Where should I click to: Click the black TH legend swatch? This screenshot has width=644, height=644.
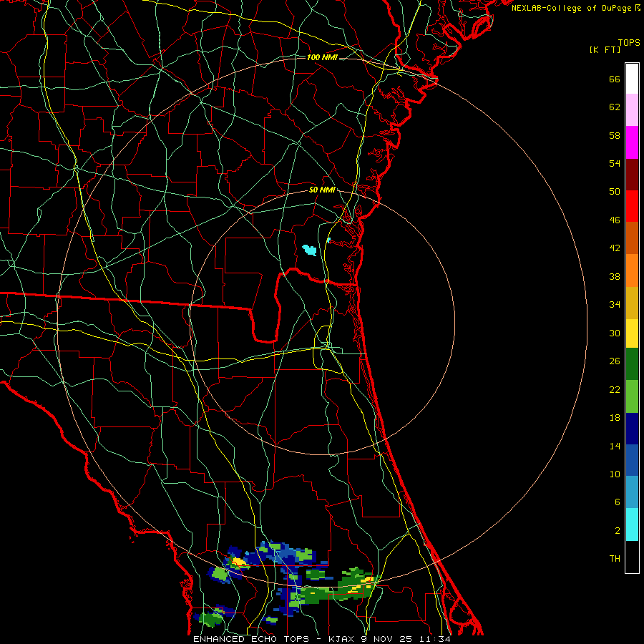click(632, 557)
